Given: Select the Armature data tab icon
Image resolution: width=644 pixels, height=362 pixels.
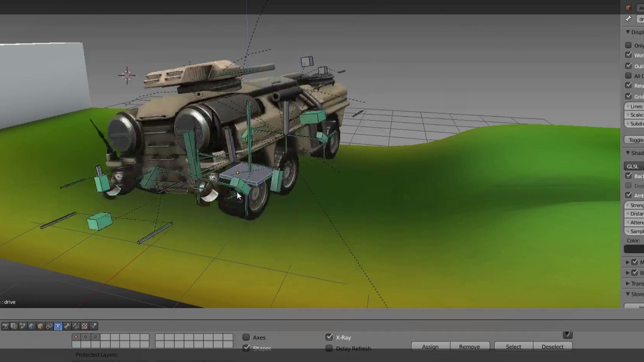Looking at the screenshot, I should [58, 326].
